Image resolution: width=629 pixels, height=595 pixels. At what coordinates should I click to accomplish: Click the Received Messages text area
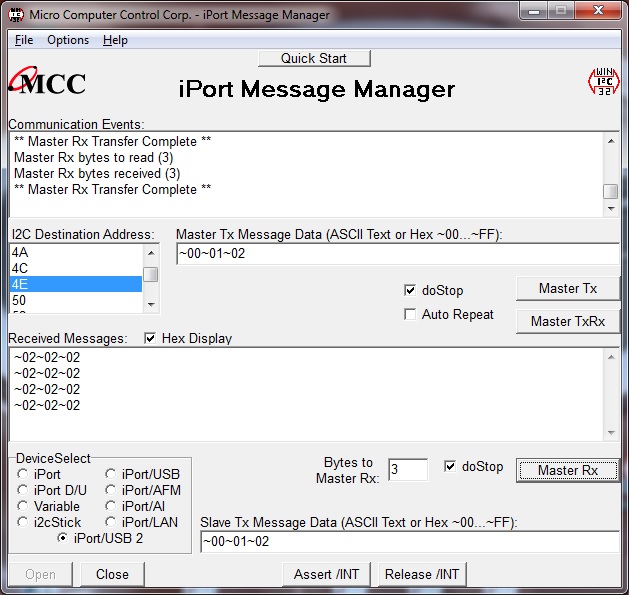pos(307,395)
